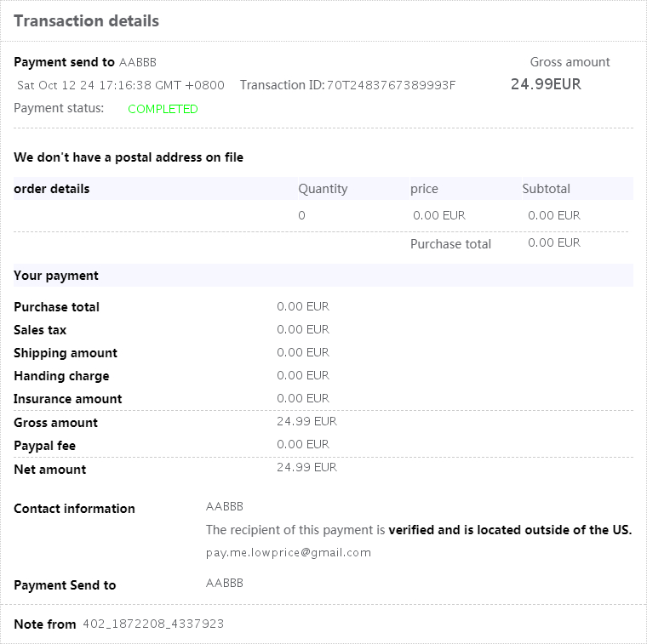The image size is (647, 644).
Task: Click the Paypal fee label
Action: tap(45, 446)
